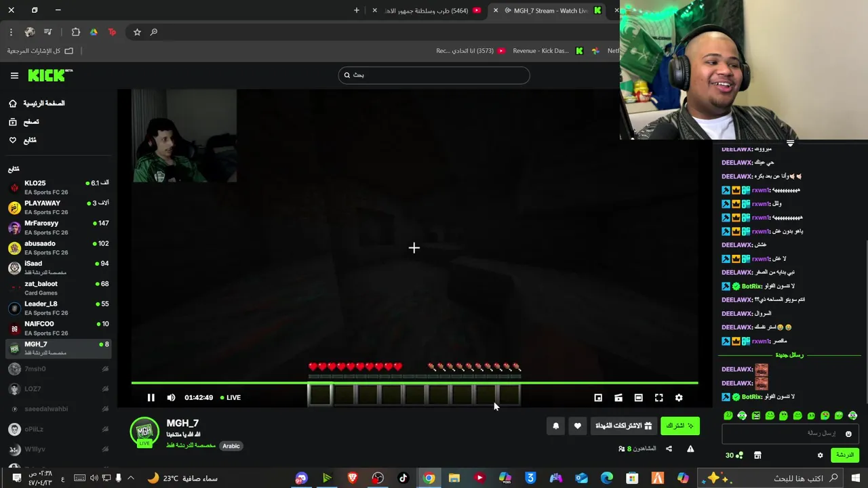Click the KICK logo
The image size is (868, 488).
[50, 75]
